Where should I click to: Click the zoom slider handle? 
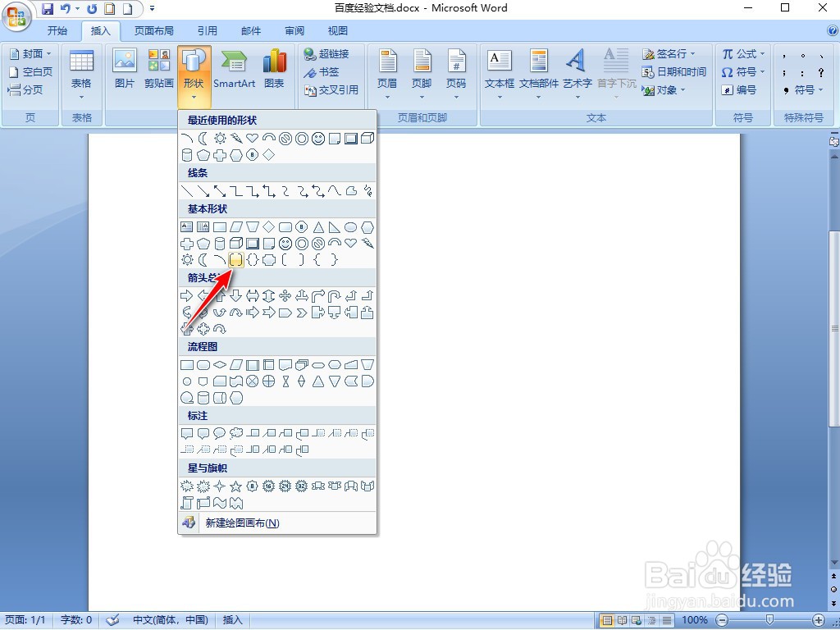click(769, 620)
